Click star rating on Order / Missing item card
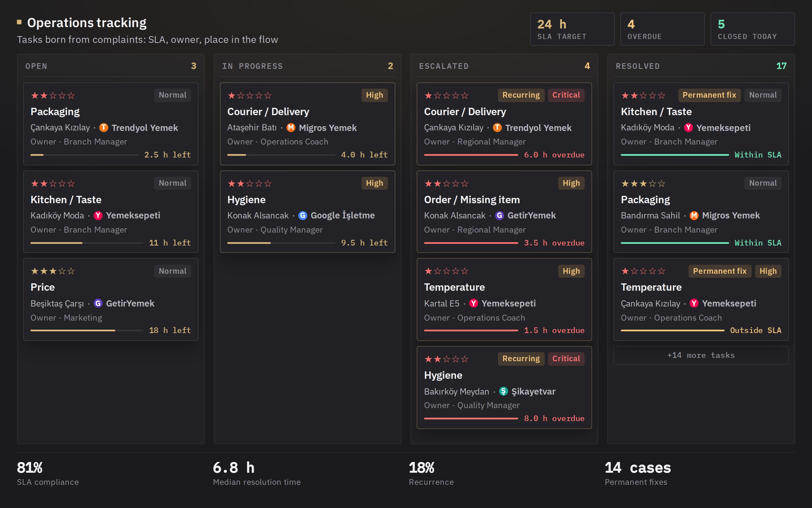This screenshot has height=508, width=812. tap(446, 183)
